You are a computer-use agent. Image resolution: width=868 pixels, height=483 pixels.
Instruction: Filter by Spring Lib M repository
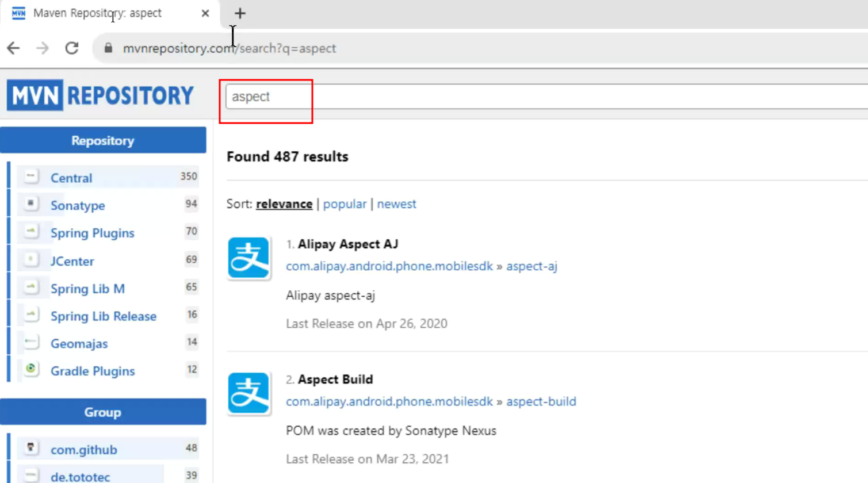(x=87, y=289)
